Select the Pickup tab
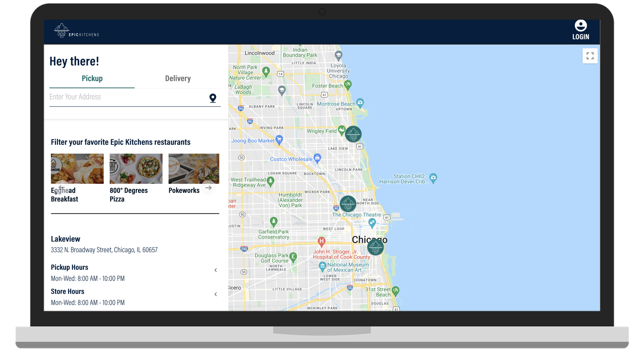 click(x=92, y=78)
